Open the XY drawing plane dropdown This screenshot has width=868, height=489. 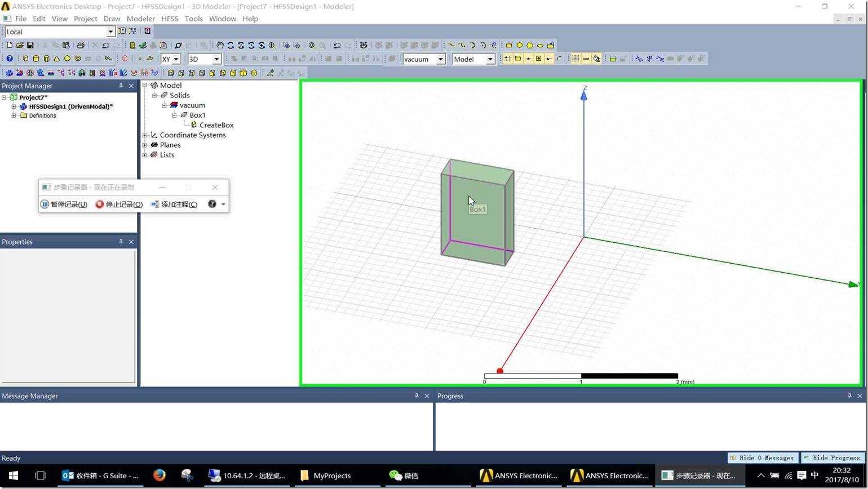[176, 59]
